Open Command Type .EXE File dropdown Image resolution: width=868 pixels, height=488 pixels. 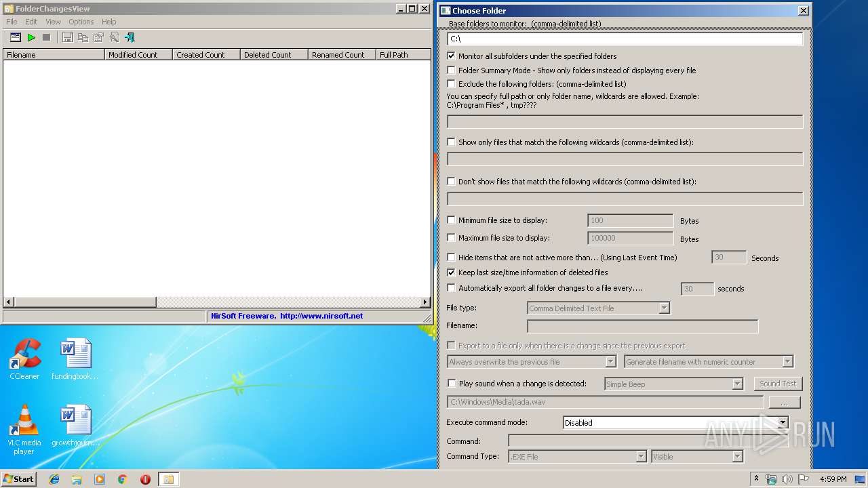click(578, 457)
